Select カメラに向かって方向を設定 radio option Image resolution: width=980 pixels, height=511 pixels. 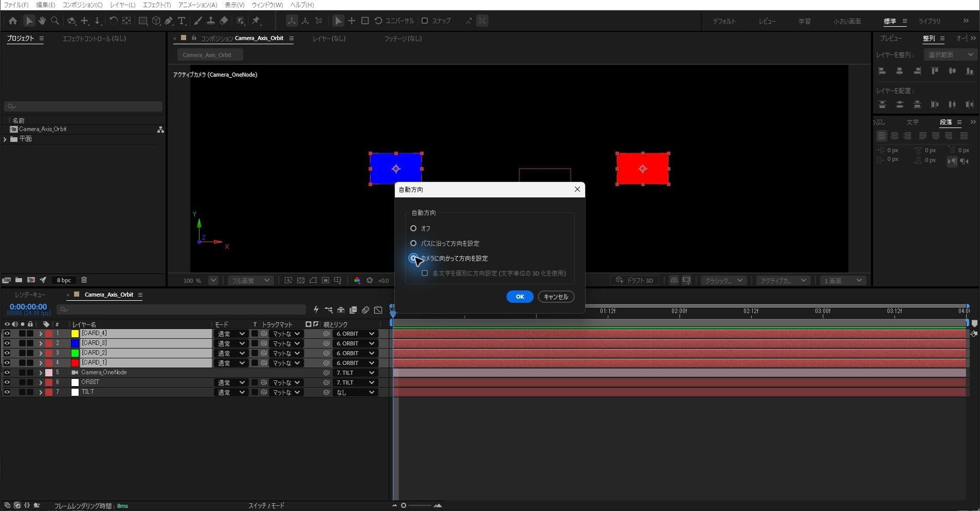point(413,258)
